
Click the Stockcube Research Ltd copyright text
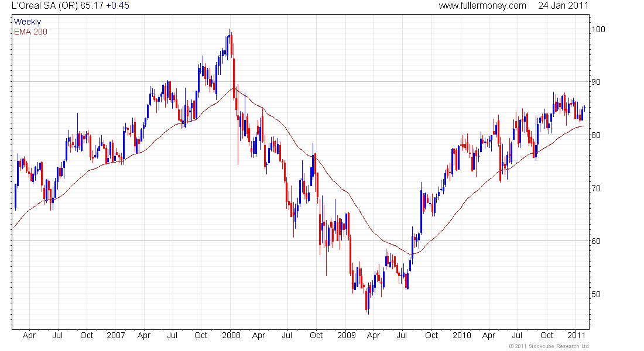click(549, 346)
